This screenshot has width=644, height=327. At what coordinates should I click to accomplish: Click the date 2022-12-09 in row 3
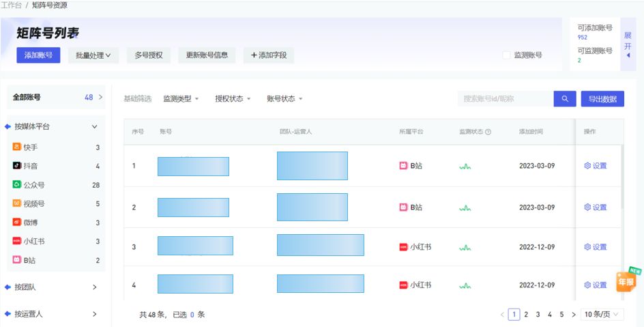(x=537, y=247)
